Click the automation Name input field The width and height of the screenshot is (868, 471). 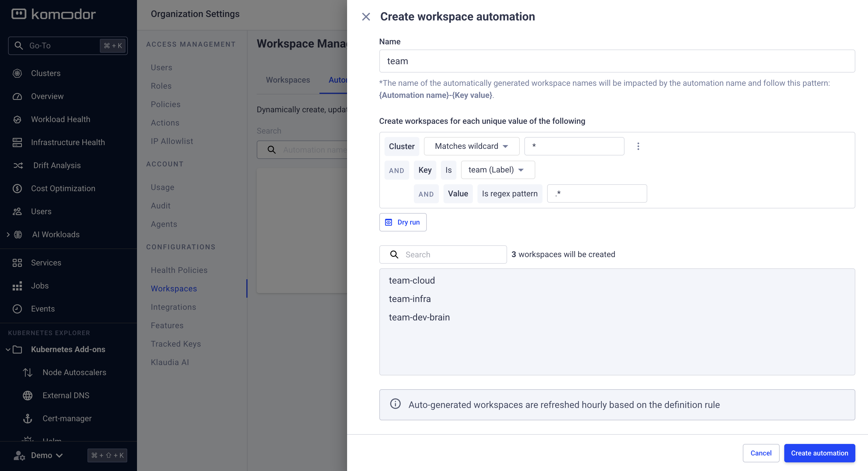tap(617, 61)
